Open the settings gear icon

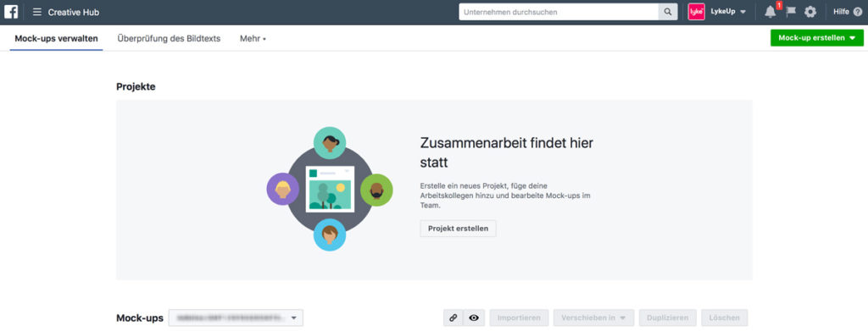810,12
